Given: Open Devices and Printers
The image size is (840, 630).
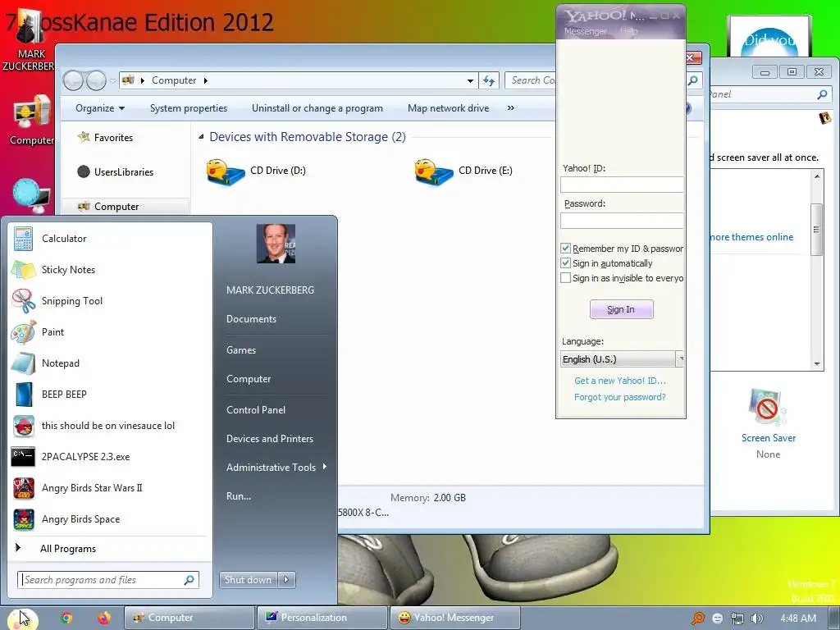Looking at the screenshot, I should pos(269,439).
